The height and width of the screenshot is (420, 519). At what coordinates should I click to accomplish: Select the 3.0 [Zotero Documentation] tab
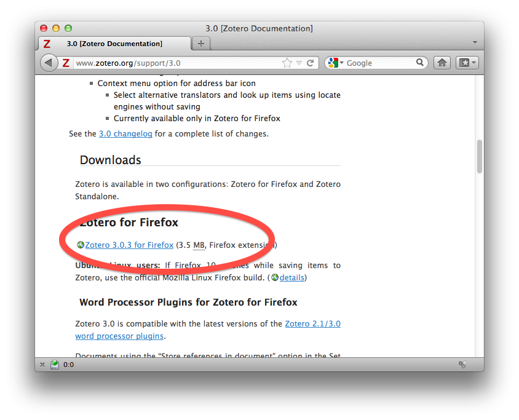click(x=114, y=44)
